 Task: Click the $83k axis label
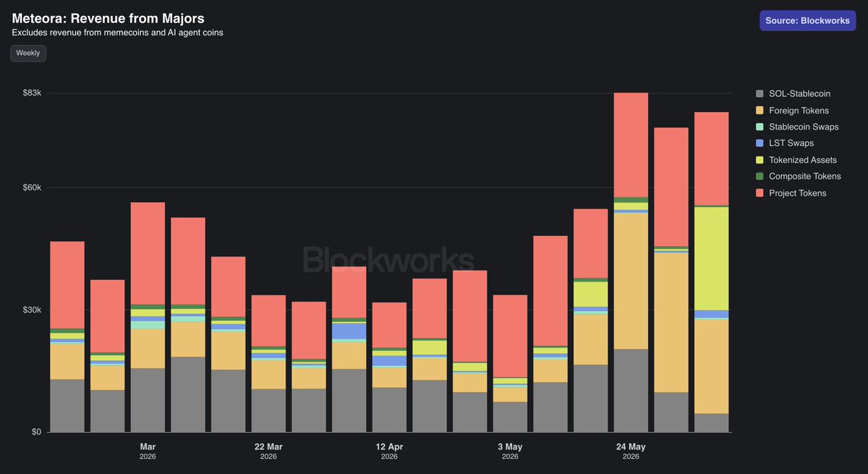click(x=31, y=93)
